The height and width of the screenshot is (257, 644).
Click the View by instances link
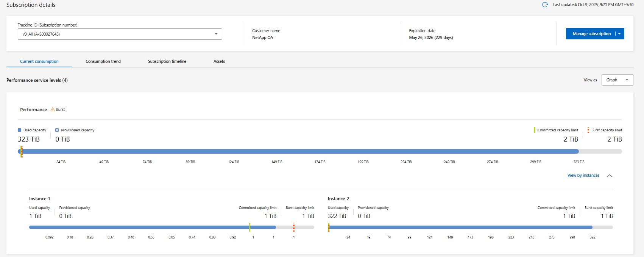click(583, 176)
